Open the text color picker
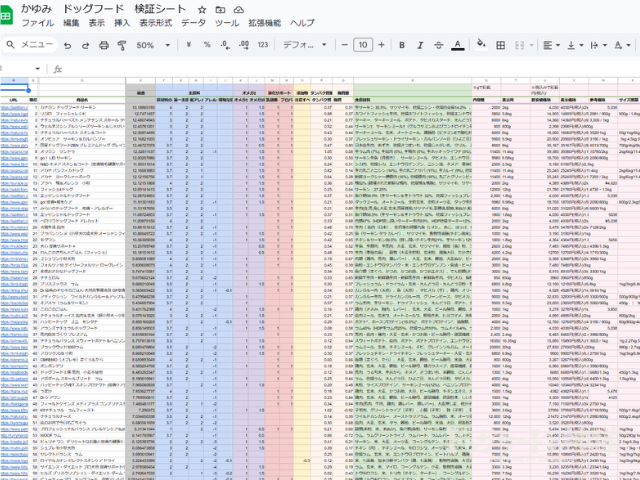This screenshot has height=480, width=640. [458, 45]
